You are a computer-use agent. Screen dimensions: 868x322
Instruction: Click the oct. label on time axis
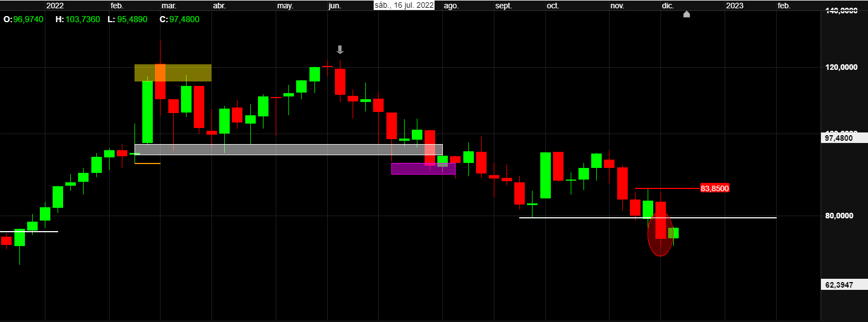pos(552,6)
